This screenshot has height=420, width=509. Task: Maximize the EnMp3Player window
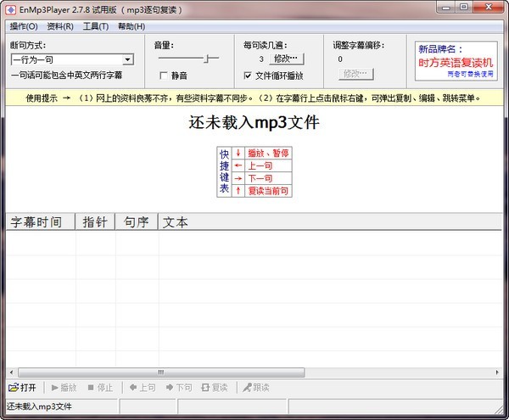464,7
